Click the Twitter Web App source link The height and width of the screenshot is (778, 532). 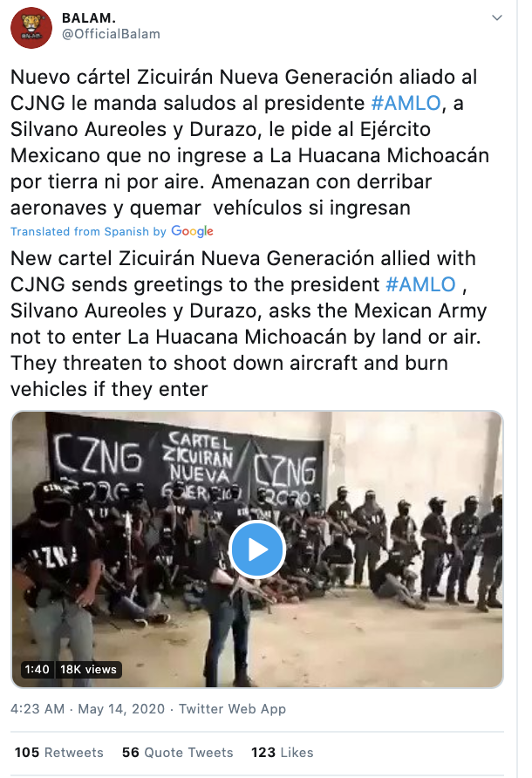[x=232, y=709]
